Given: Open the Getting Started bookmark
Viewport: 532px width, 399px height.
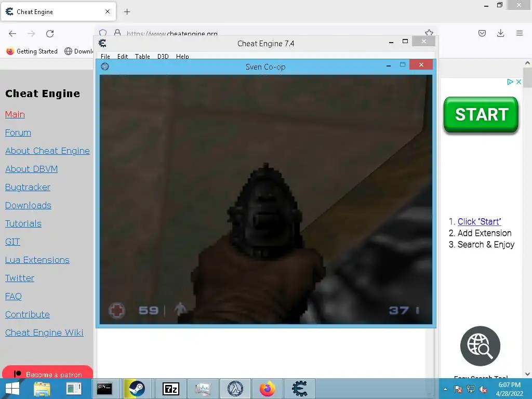Looking at the screenshot, I should (x=32, y=51).
